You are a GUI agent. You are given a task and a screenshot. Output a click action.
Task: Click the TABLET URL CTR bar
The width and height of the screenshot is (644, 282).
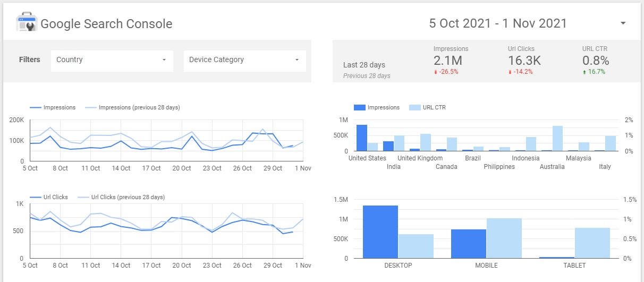point(592,243)
